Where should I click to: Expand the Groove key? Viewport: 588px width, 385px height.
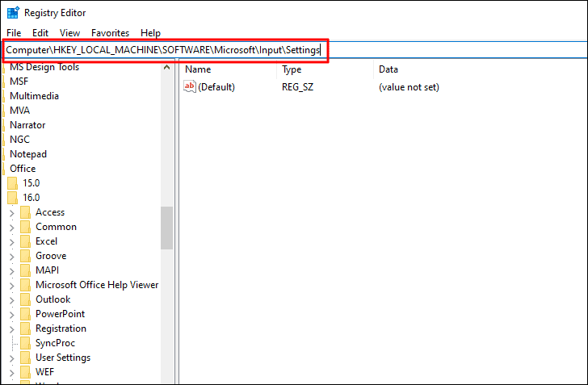pos(11,257)
